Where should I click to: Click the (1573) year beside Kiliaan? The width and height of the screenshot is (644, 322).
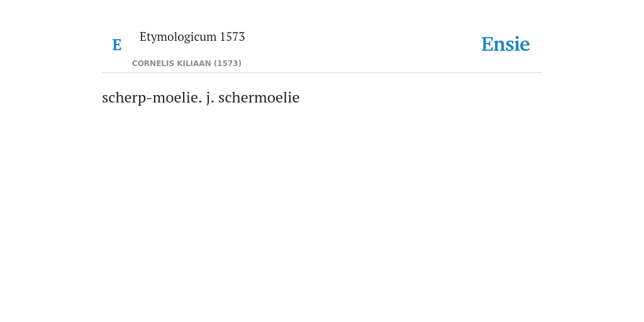coord(228,64)
